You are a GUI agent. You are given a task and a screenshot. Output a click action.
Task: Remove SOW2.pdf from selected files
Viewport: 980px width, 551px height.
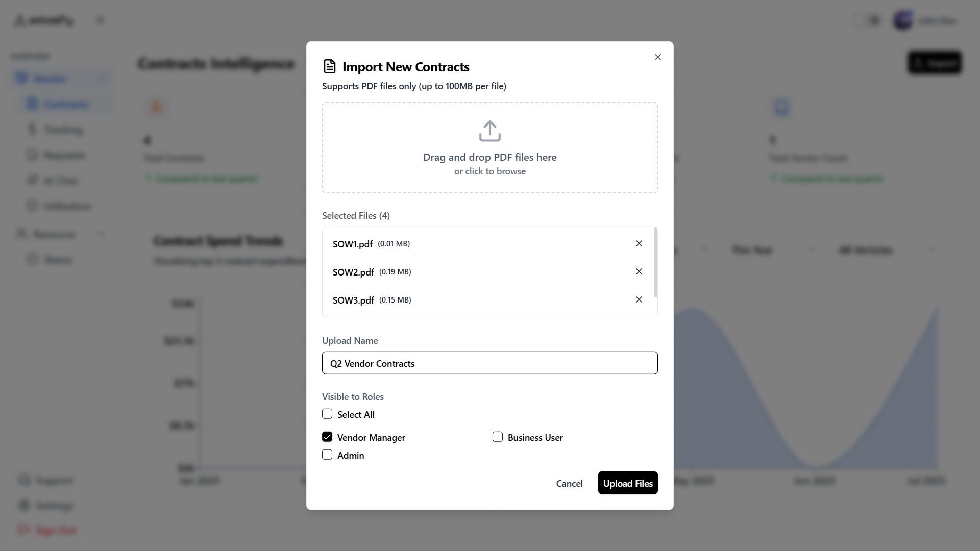click(639, 271)
